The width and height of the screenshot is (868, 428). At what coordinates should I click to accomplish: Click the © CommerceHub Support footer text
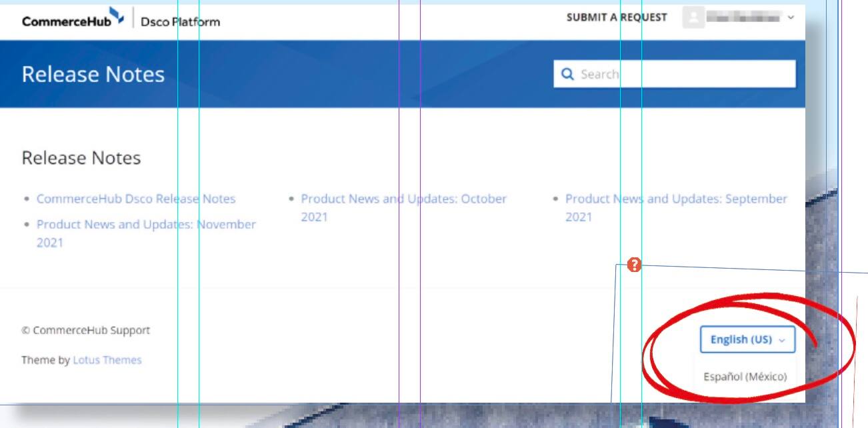86,331
